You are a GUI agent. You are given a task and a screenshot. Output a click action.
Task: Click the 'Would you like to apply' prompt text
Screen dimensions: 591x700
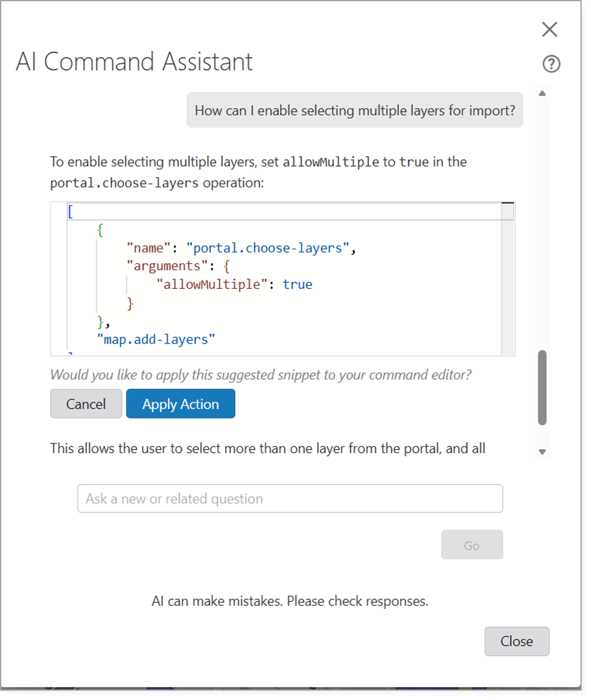[261, 375]
